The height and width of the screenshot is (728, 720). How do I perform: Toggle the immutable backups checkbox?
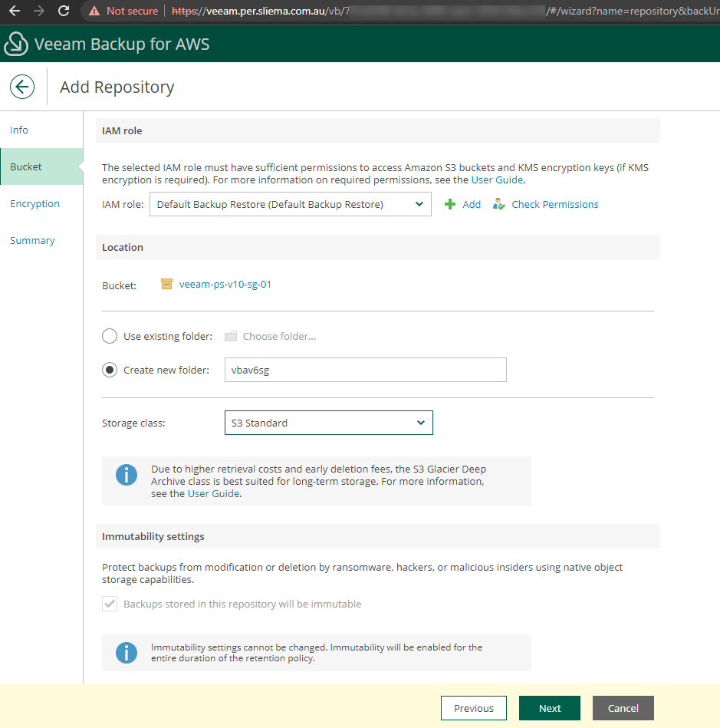110,604
